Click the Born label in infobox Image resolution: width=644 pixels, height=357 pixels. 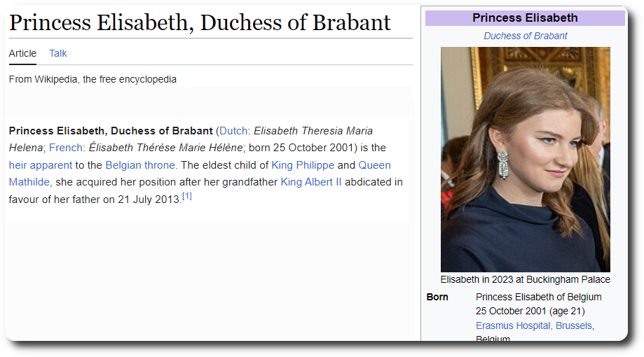(437, 297)
